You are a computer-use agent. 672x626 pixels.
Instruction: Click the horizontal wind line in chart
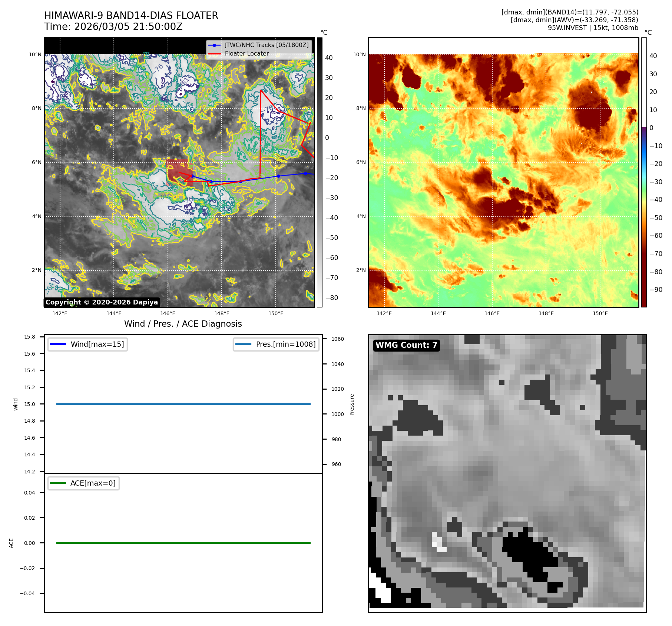[183, 404]
